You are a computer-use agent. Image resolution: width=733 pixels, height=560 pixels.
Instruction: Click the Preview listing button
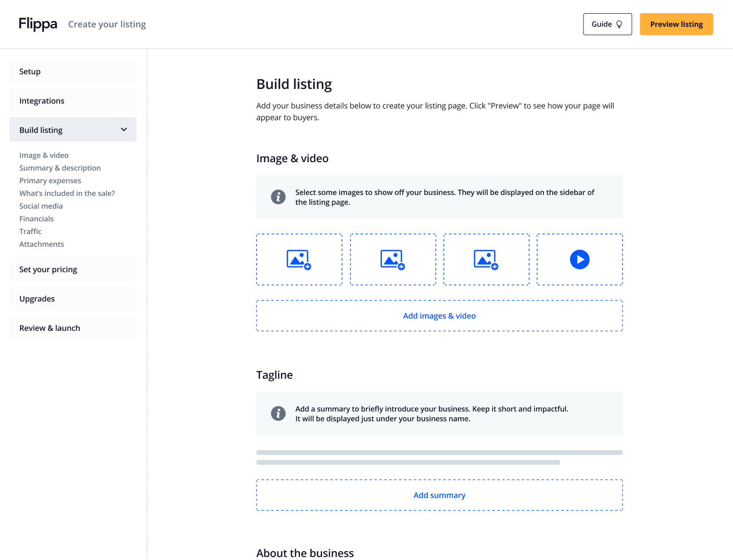click(x=676, y=24)
